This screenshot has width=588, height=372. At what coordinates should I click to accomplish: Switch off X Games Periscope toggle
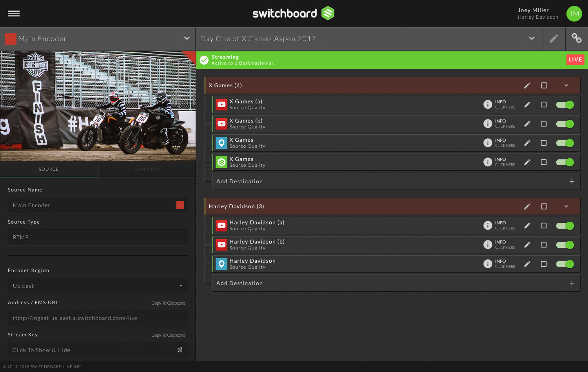click(565, 143)
